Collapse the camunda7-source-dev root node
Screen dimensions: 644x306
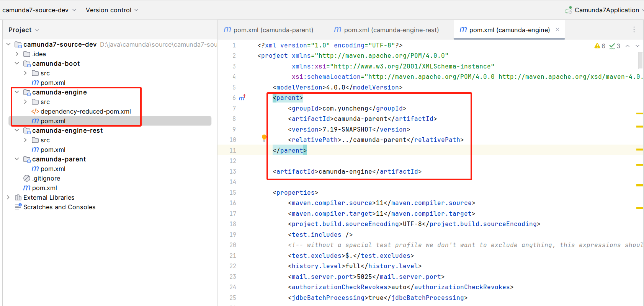tap(8, 44)
